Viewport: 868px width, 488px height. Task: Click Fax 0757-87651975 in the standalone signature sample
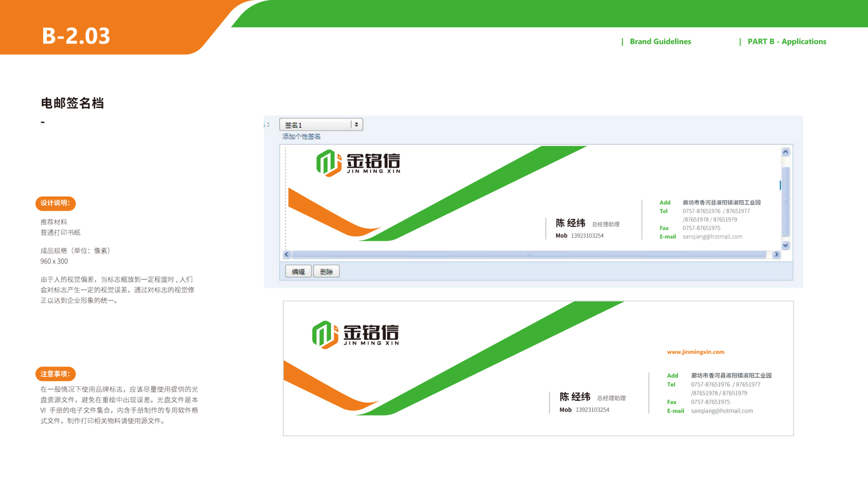click(x=699, y=402)
